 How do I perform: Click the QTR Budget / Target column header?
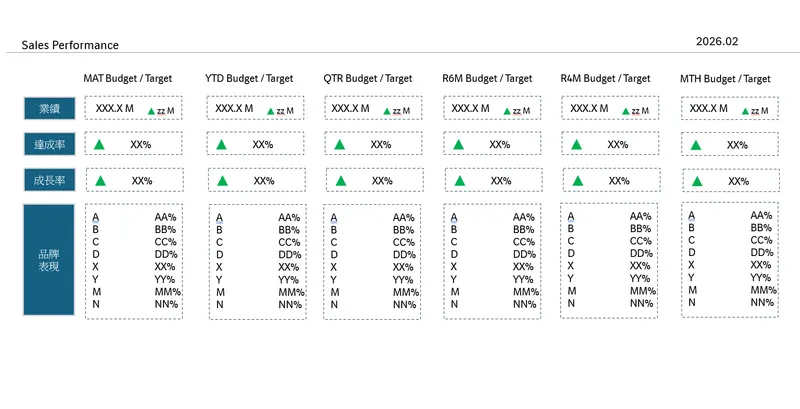(368, 78)
